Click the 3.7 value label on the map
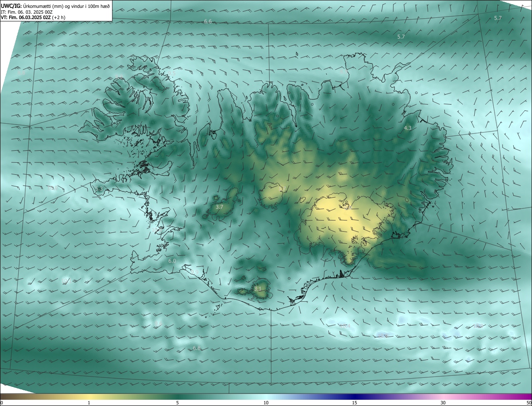Image resolution: width=532 pixels, height=406 pixels. (x=219, y=207)
